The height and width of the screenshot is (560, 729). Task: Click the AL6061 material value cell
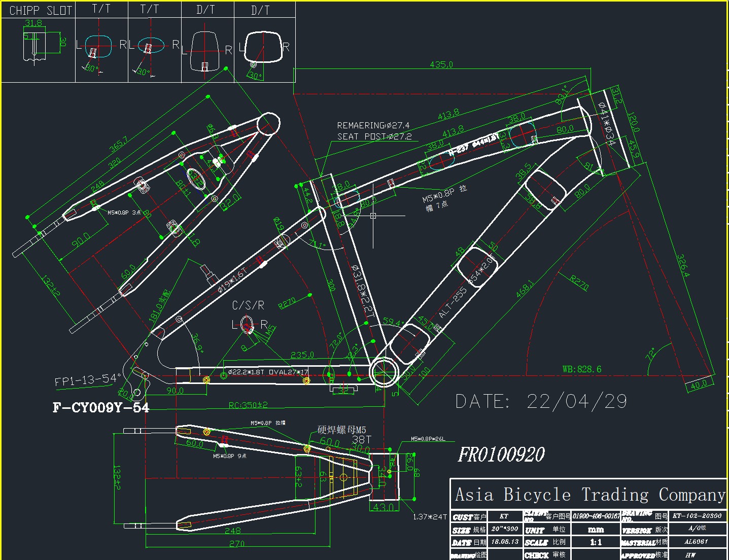coord(696,542)
